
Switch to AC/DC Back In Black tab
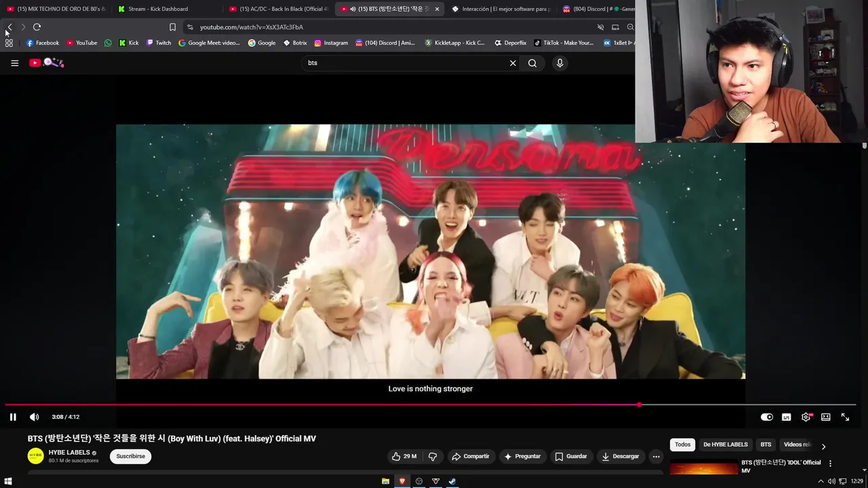click(278, 9)
